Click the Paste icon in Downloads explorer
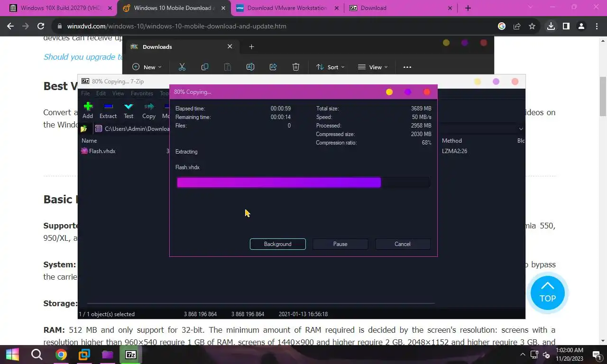This screenshot has width=607, height=364. (228, 67)
